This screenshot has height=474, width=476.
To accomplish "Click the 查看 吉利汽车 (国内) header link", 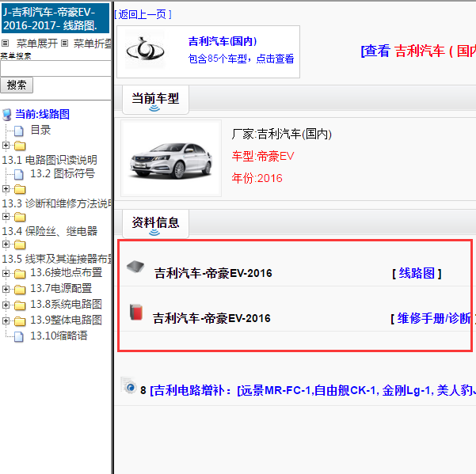I will coord(418,51).
